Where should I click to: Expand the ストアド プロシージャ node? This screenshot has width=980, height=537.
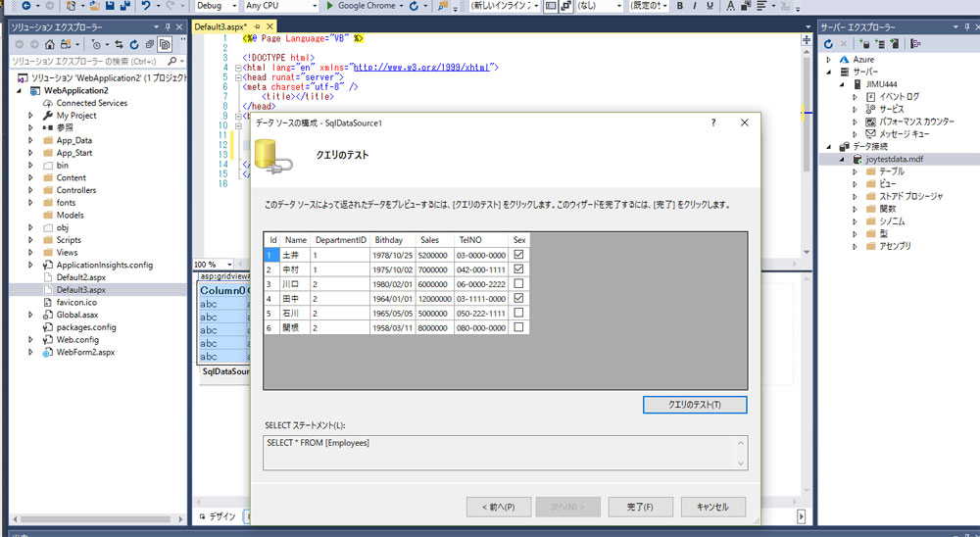coord(855,196)
